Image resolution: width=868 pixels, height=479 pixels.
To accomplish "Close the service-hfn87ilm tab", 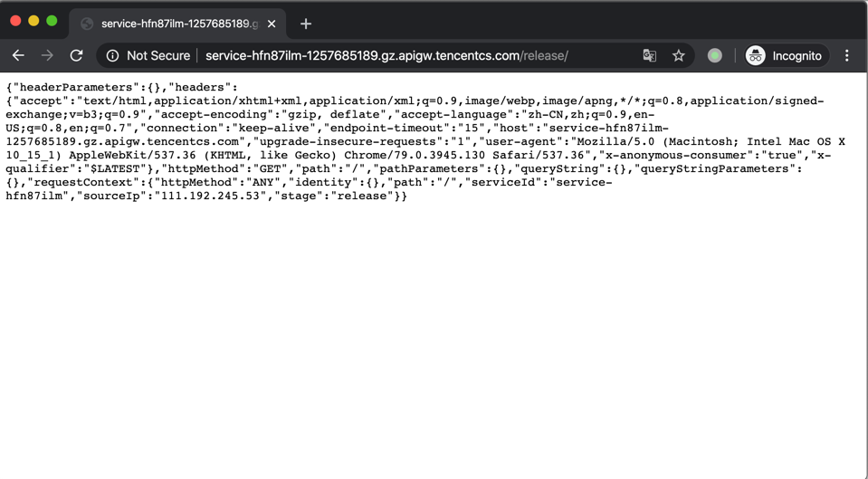I will [272, 24].
